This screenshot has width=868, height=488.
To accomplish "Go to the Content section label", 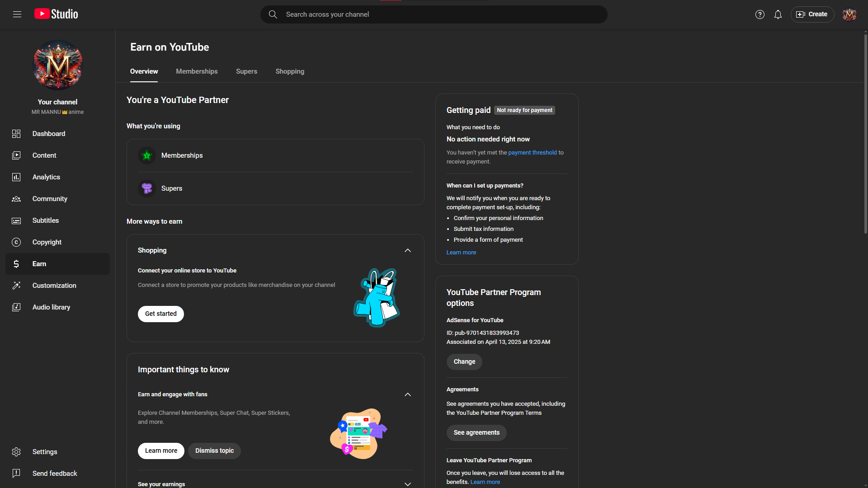I will point(44,155).
